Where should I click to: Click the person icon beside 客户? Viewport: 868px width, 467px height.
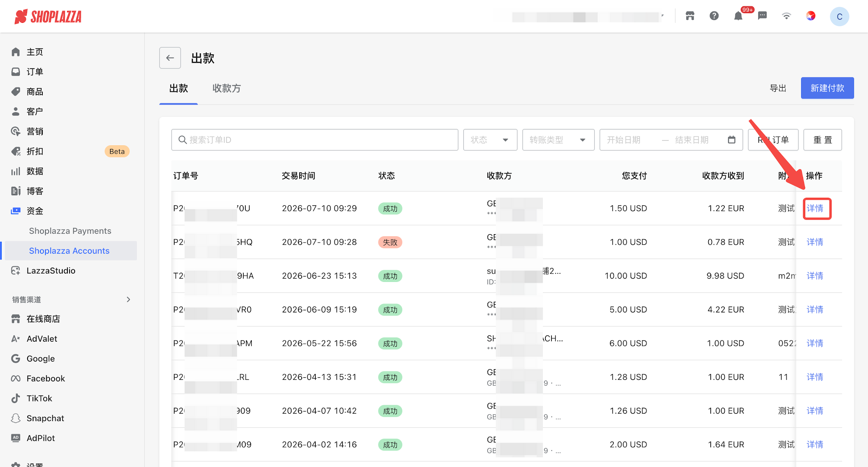point(16,111)
